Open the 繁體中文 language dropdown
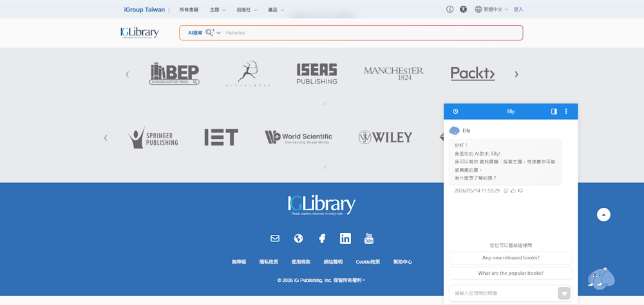Image resolution: width=644 pixels, height=305 pixels. click(x=496, y=10)
